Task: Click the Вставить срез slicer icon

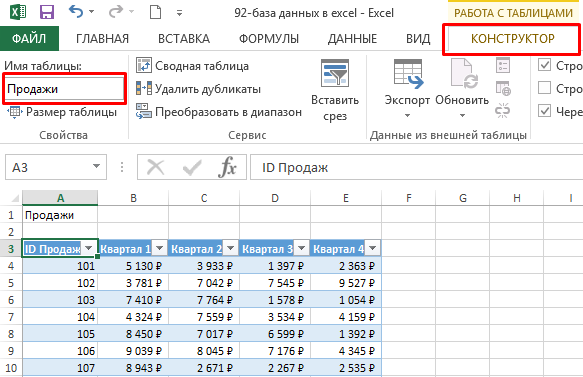Action: [x=335, y=73]
